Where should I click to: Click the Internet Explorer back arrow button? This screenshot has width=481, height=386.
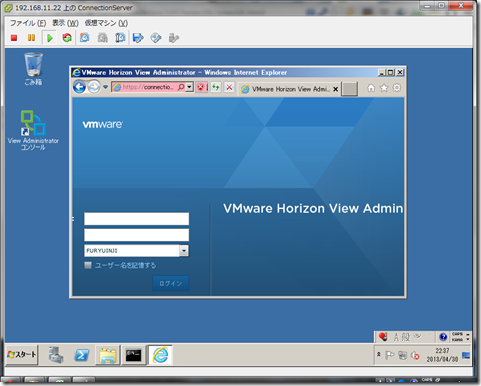pos(79,87)
